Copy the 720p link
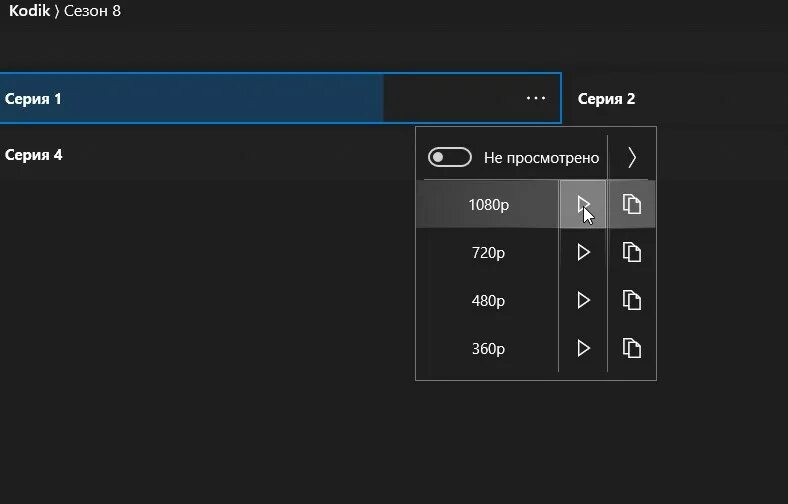The image size is (788, 504). 632,252
